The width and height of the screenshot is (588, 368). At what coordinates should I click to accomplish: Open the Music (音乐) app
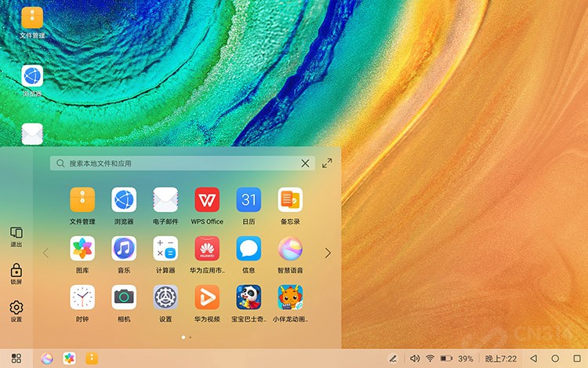[124, 249]
